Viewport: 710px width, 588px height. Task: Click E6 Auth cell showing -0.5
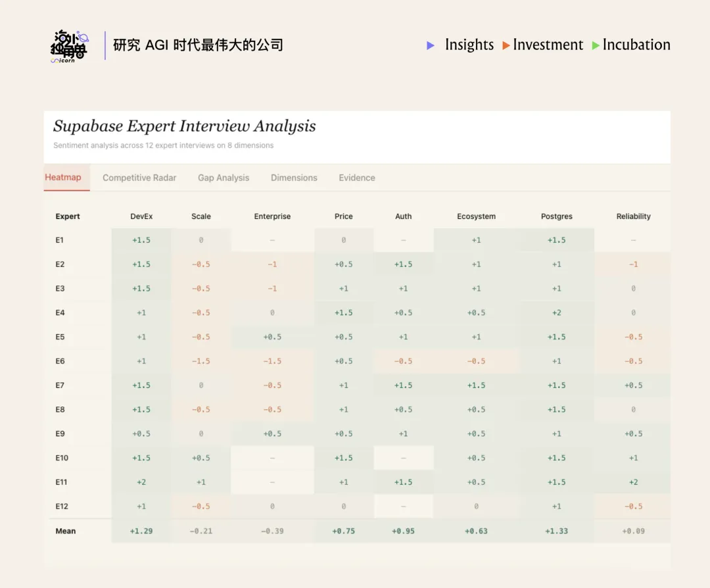coord(404,361)
